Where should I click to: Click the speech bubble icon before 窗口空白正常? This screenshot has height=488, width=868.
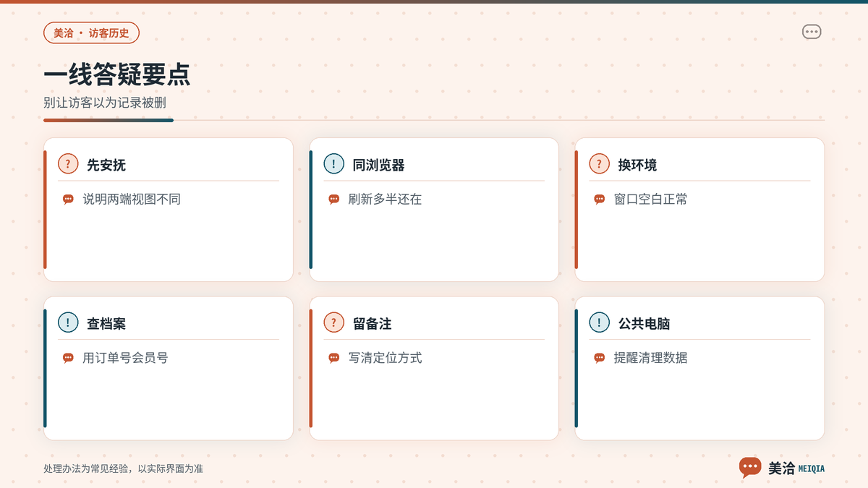pyautogui.click(x=599, y=200)
